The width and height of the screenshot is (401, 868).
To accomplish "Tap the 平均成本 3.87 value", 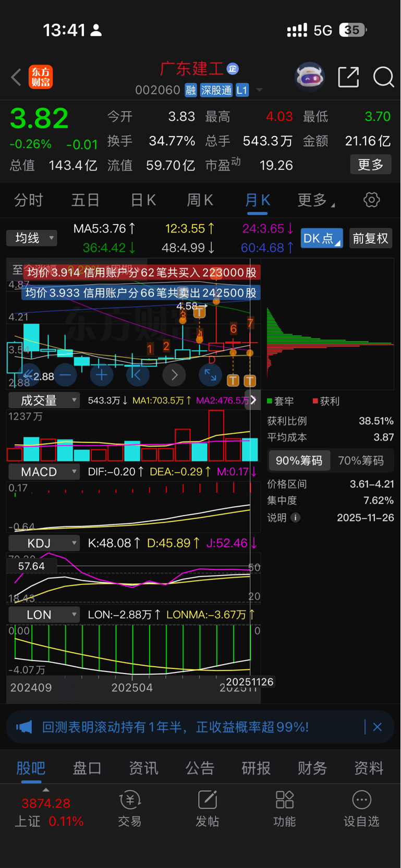I will [384, 437].
